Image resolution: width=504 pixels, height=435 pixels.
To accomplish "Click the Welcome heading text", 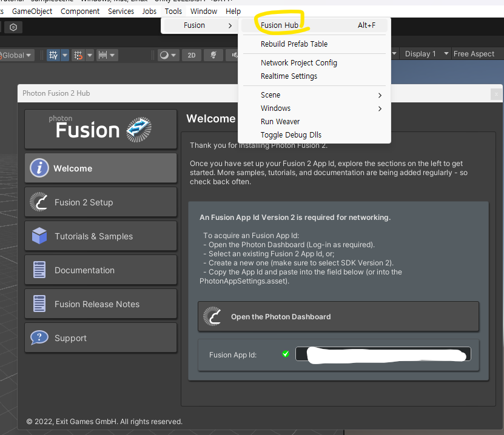I will click(211, 119).
